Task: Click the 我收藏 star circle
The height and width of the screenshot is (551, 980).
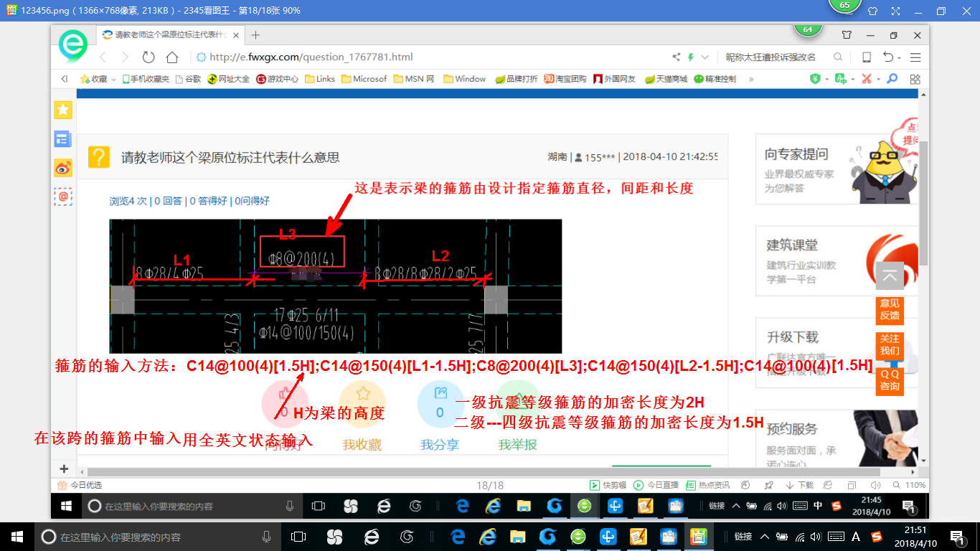Action: 362,404
